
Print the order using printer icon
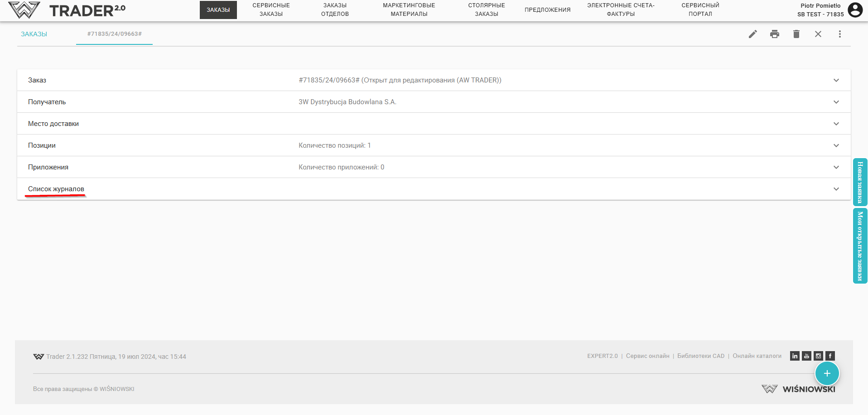tap(774, 34)
